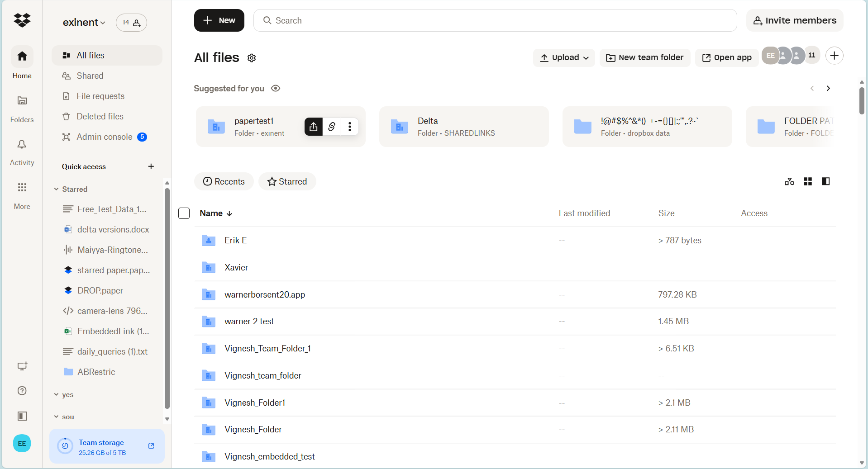Switch to the Recents tab
Viewport: 868px width, 469px height.
pos(224,181)
